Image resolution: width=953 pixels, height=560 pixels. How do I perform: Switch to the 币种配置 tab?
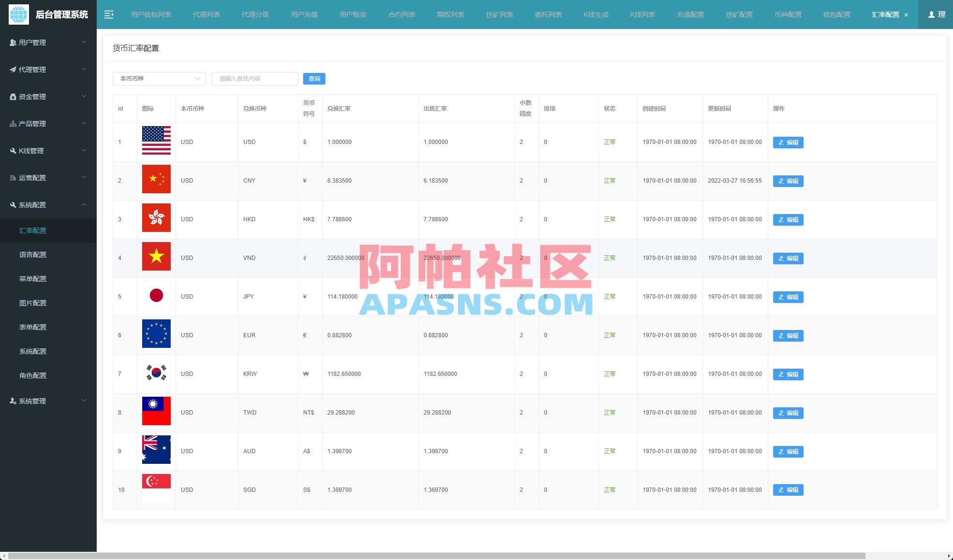coord(788,14)
